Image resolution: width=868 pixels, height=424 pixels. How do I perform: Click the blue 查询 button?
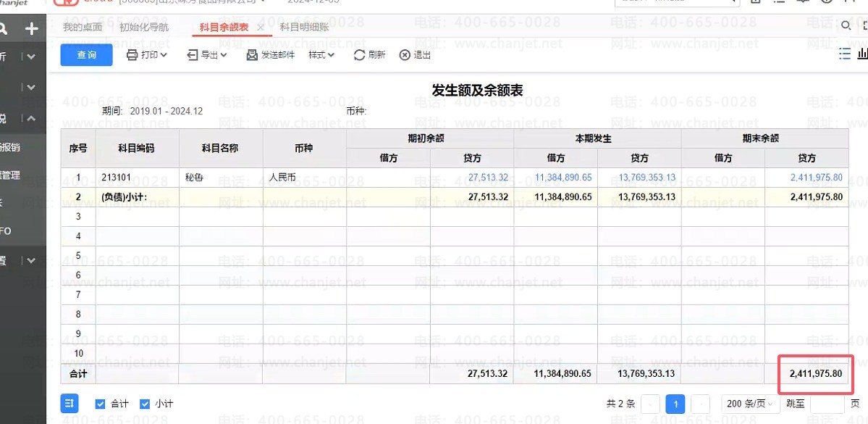(86, 55)
